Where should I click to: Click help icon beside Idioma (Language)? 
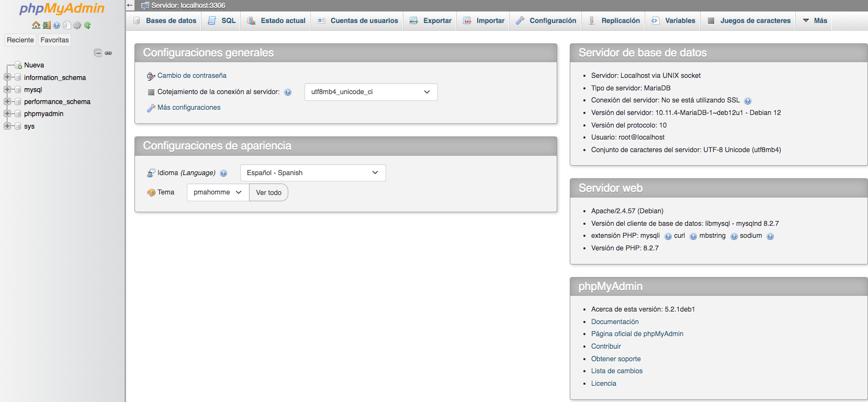[223, 173]
